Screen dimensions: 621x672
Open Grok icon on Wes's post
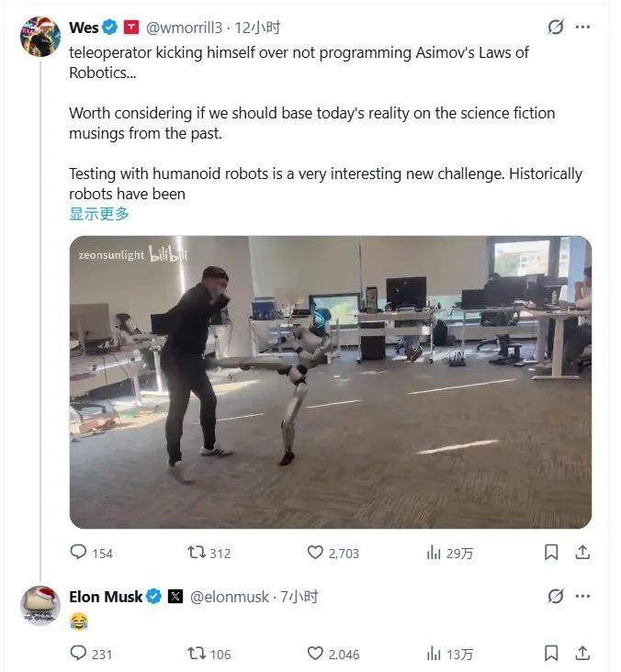(x=555, y=28)
